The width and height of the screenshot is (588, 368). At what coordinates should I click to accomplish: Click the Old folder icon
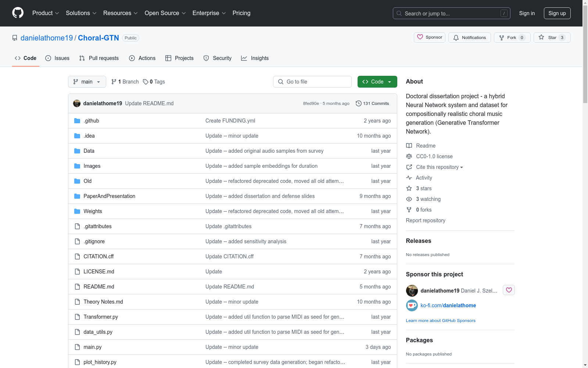tap(77, 181)
